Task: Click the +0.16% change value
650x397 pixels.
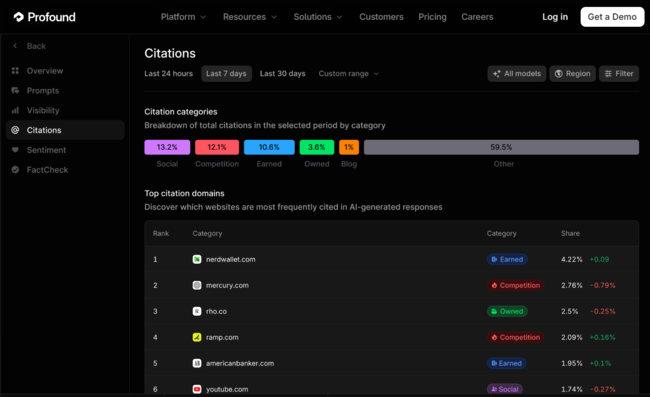Action: coord(603,337)
